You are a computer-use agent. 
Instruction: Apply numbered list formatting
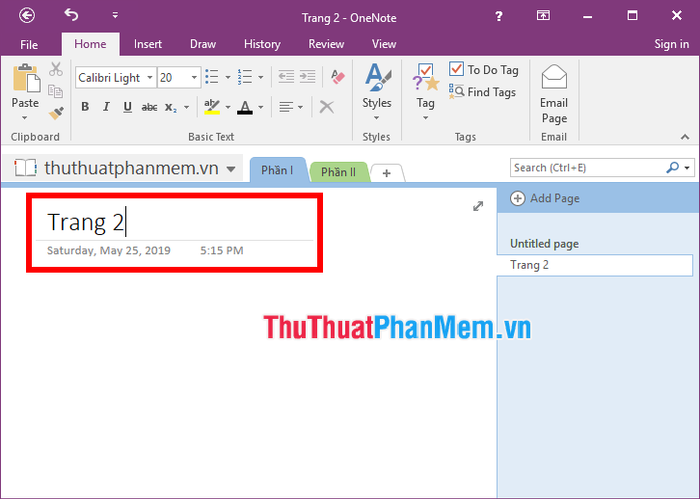[x=245, y=77]
